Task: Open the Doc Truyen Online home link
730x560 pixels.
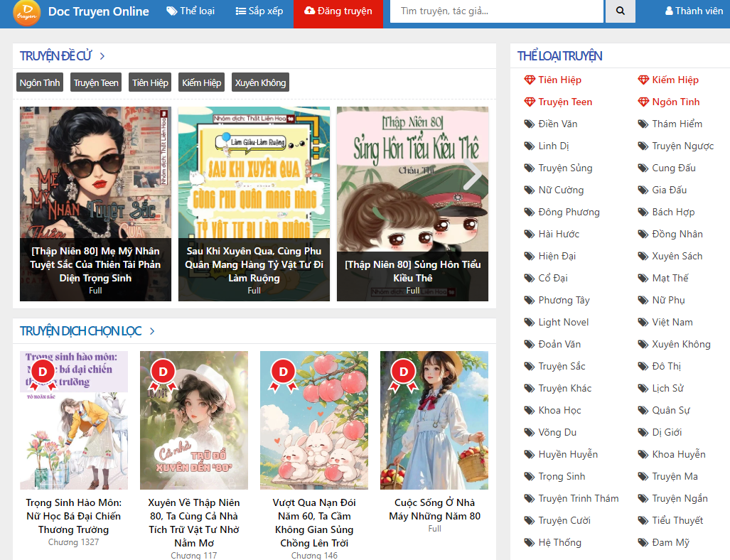Action: tap(99, 11)
